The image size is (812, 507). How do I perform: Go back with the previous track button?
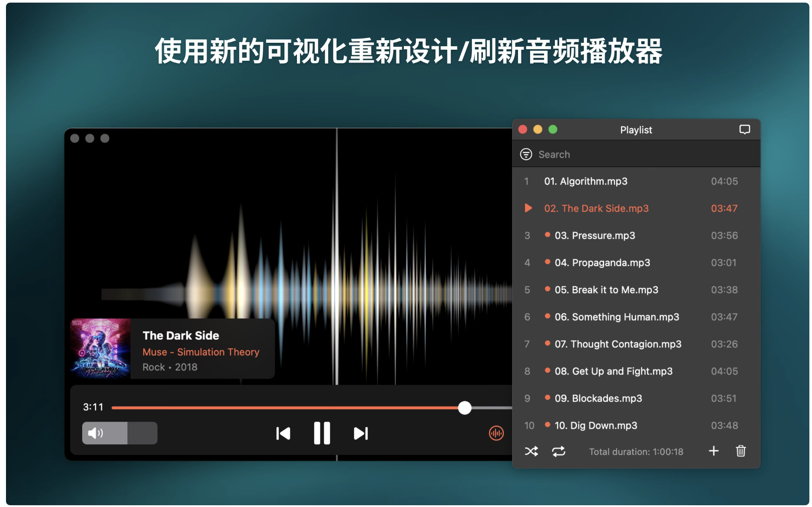point(283,433)
